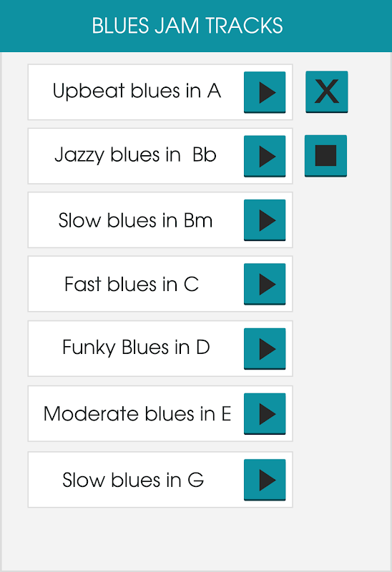
Task: Select the Jazzy blues in Bb title
Action: pyautogui.click(x=135, y=155)
